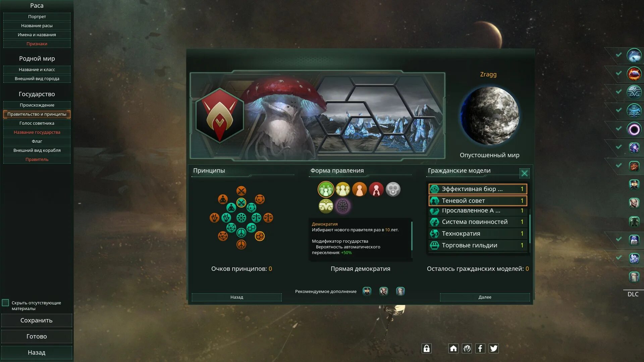Click the 'Далее' button
The height and width of the screenshot is (362, 644).
(485, 297)
